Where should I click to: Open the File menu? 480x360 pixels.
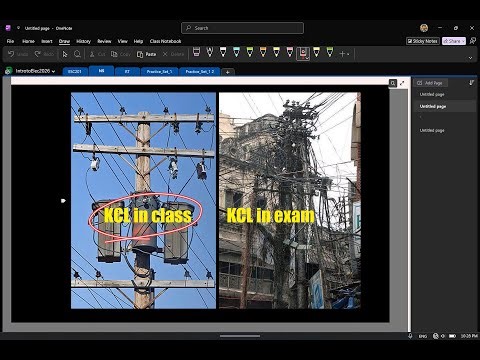point(10,41)
